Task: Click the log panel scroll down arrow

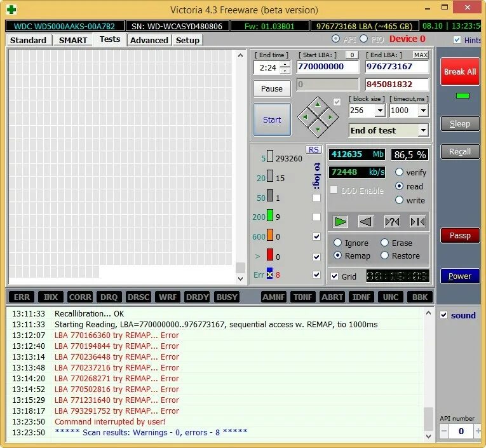Action: pos(428,436)
